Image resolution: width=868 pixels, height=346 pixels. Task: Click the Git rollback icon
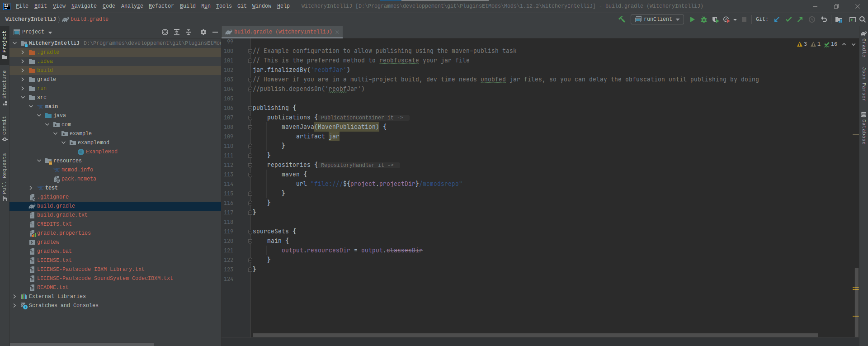pyautogui.click(x=824, y=19)
